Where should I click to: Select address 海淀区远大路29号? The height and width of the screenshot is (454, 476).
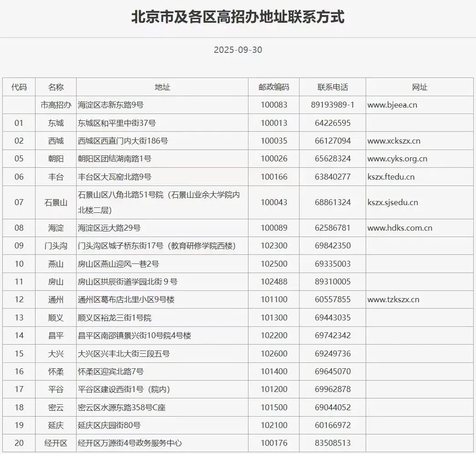click(x=109, y=228)
